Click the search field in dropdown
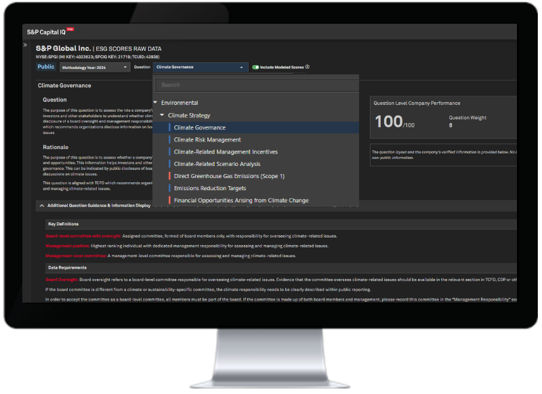Screen dimensions: 542x394 (256, 85)
